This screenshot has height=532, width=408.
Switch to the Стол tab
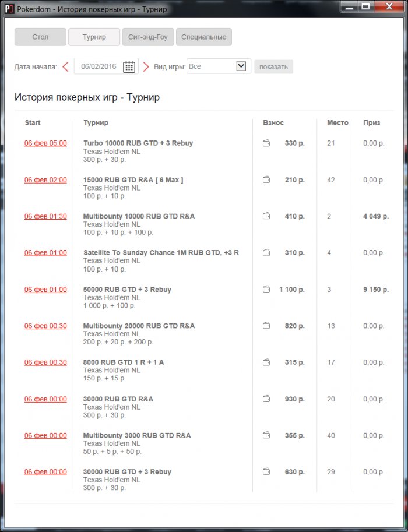(x=40, y=37)
